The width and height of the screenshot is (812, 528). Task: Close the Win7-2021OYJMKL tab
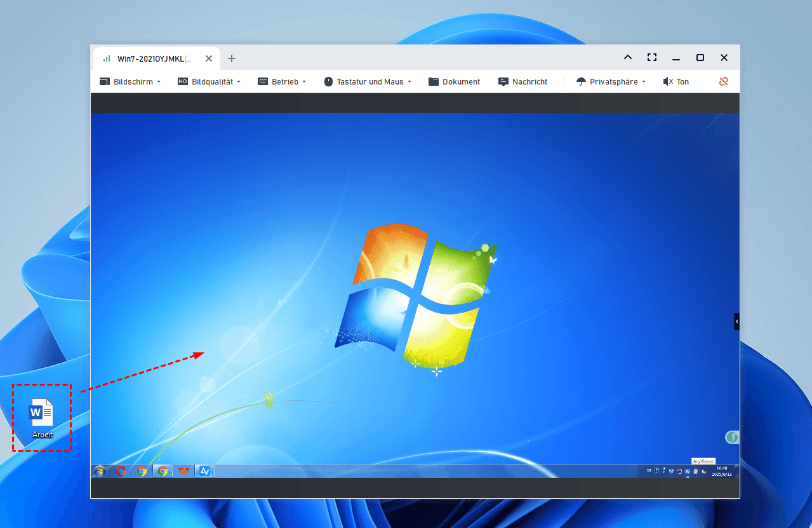point(209,58)
